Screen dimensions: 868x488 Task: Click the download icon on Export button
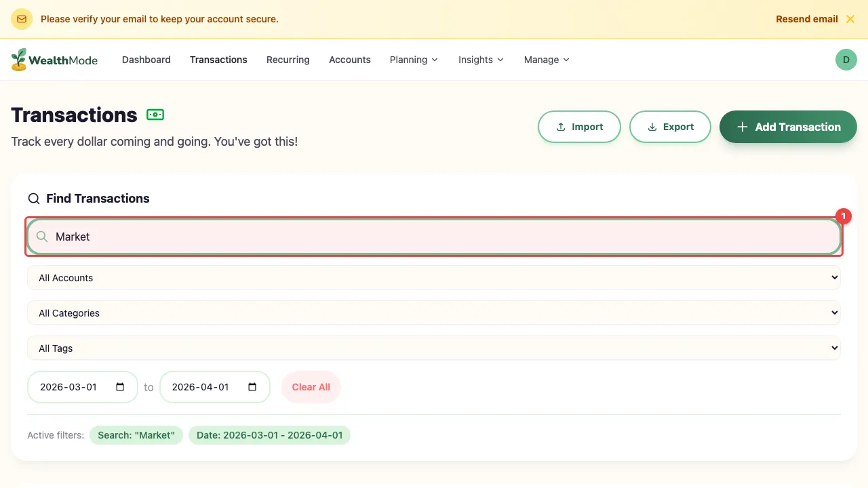tap(651, 127)
